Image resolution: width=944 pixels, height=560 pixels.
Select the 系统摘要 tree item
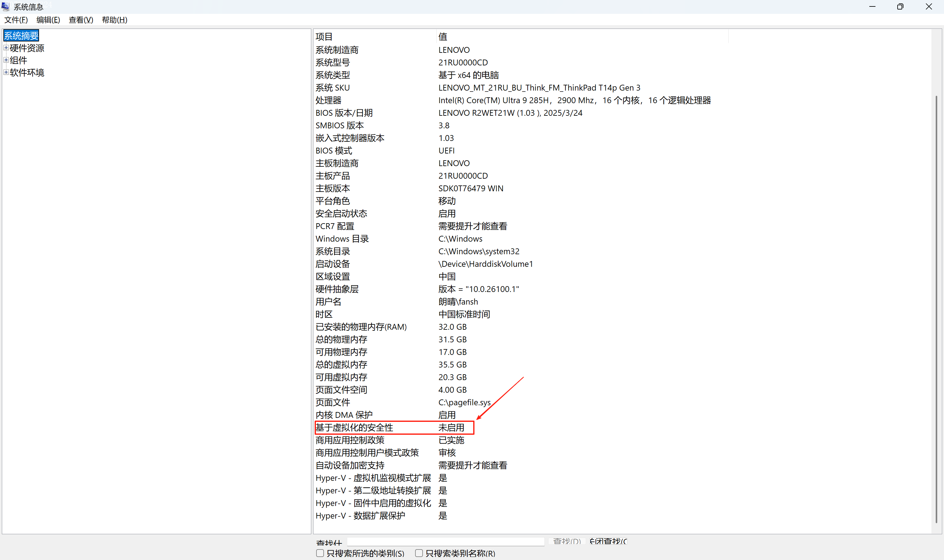(x=21, y=36)
